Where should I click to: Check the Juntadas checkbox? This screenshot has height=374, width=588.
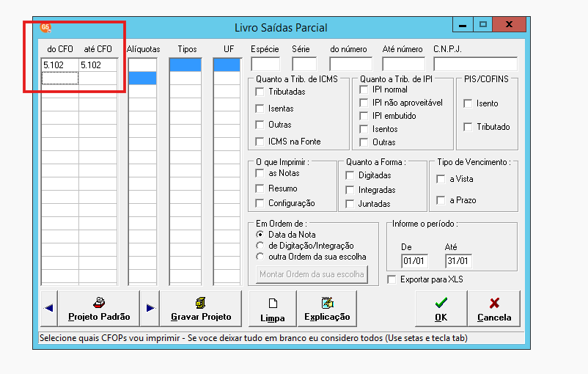point(350,204)
